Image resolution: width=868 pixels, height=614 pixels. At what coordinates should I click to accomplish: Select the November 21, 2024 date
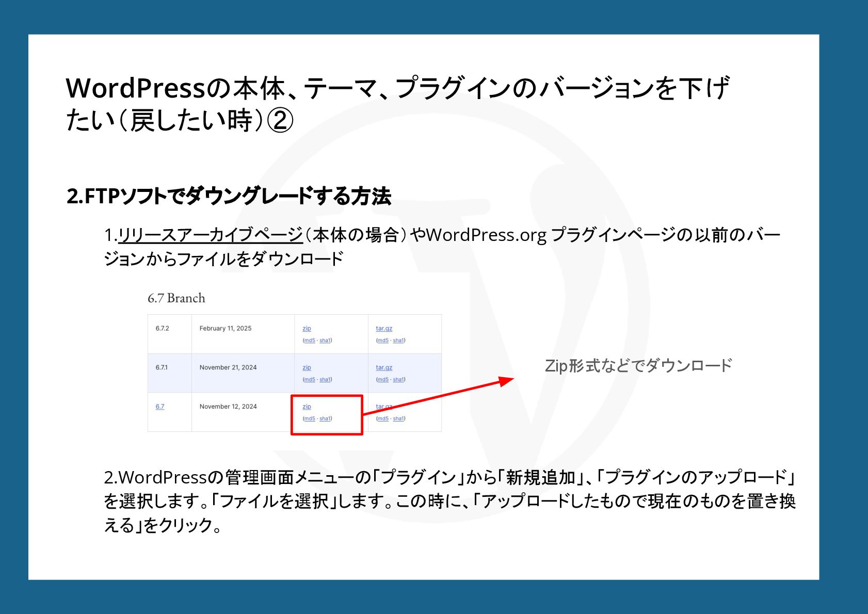point(228,368)
